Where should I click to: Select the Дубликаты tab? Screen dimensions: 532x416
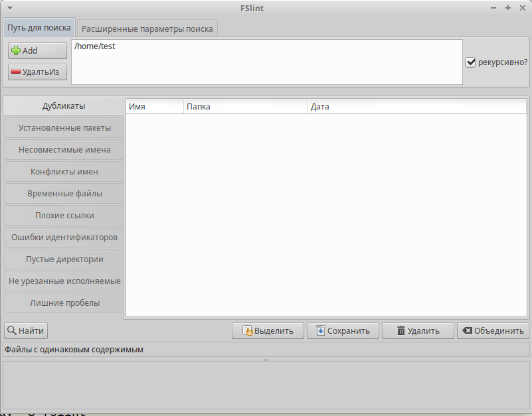coord(64,106)
